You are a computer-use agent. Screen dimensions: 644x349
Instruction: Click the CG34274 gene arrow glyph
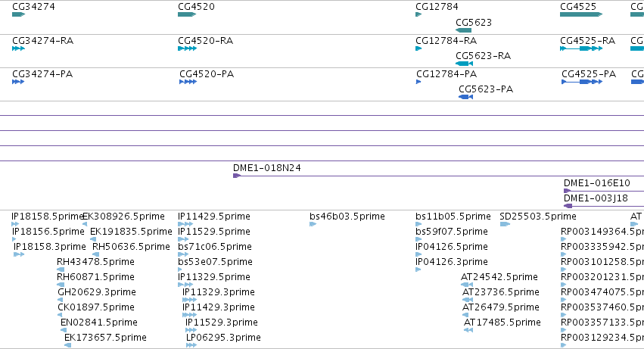click(18, 14)
